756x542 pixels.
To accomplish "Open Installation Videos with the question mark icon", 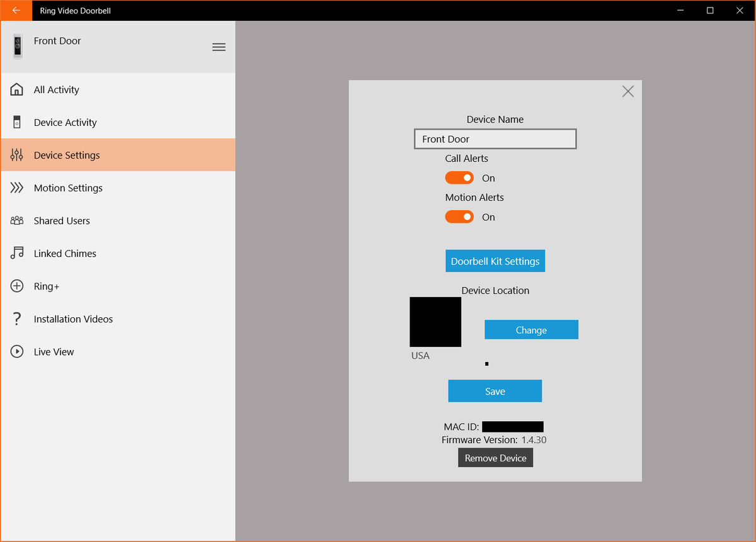I will pos(17,319).
